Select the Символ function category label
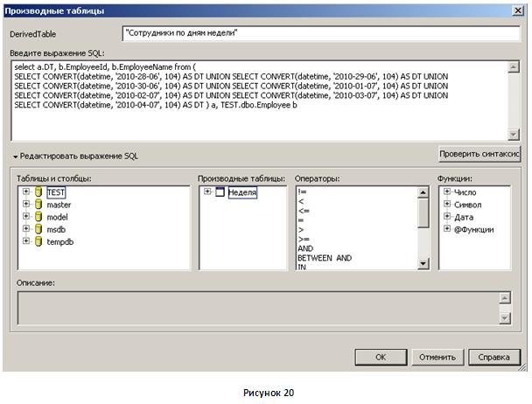Viewport: 532px width, 404px height. (468, 205)
